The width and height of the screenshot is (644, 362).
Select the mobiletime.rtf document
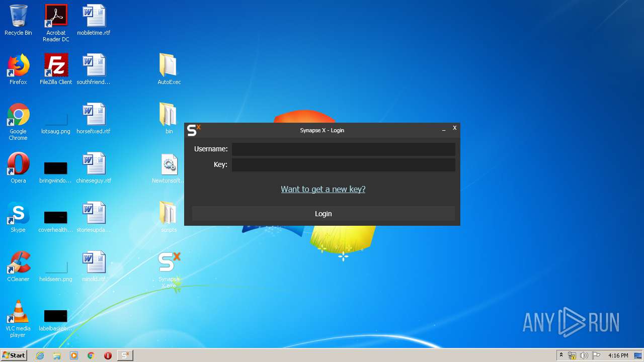pos(94,20)
